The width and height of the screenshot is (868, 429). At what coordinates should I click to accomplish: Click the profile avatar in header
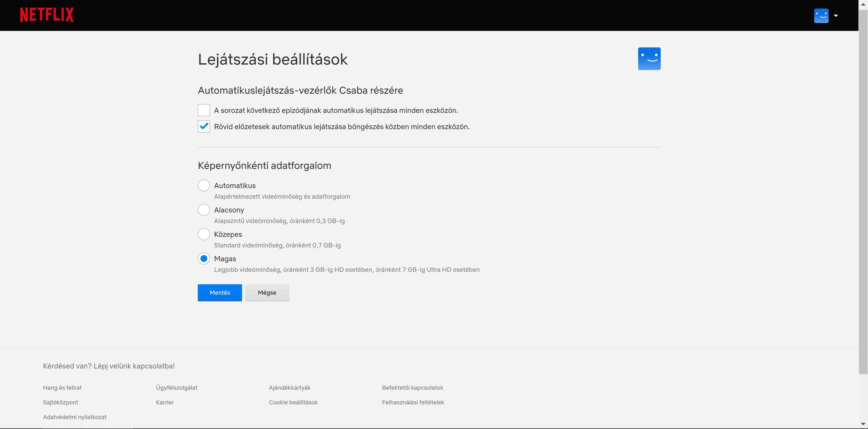821,16
